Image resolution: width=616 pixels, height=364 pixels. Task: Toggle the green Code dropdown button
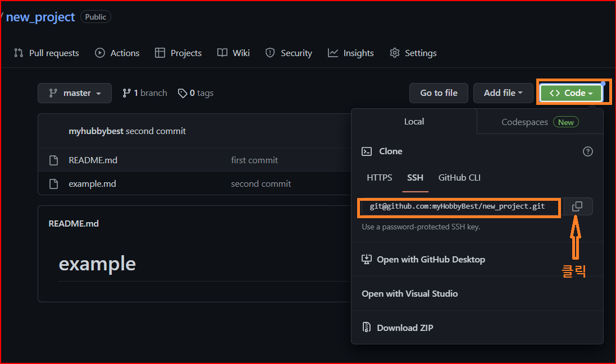click(571, 93)
